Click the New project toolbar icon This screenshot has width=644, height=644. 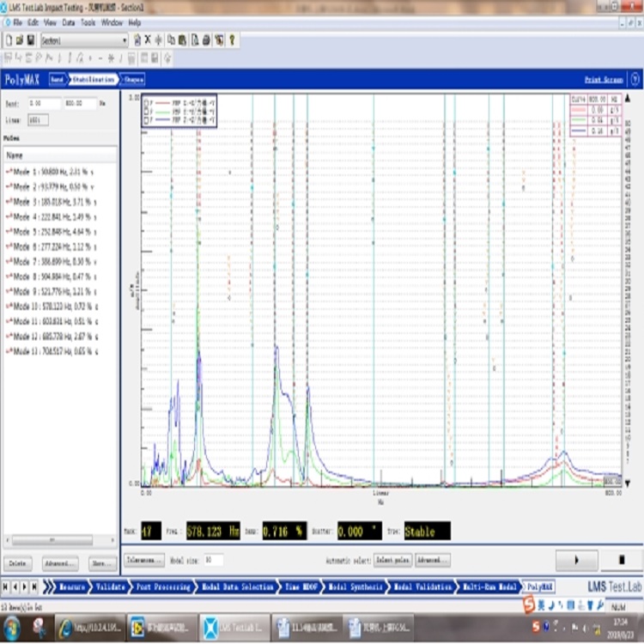point(9,40)
